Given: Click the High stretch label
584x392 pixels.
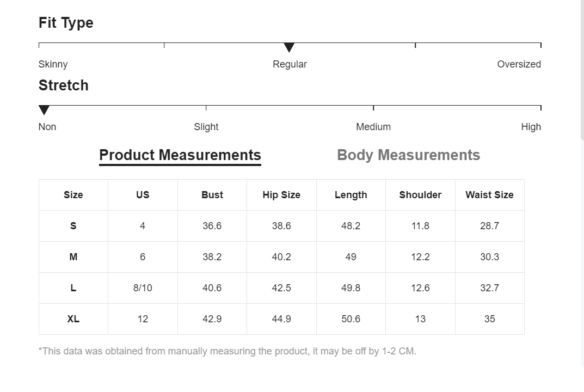Looking at the screenshot, I should [531, 127].
